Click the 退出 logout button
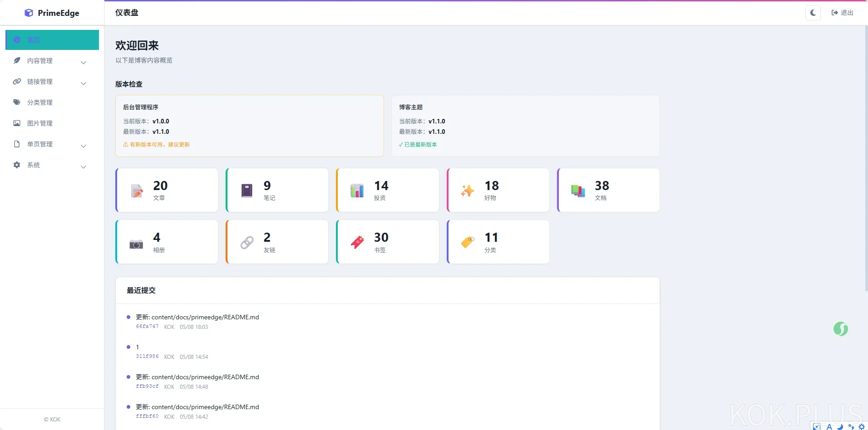This screenshot has width=868, height=430. coord(842,13)
